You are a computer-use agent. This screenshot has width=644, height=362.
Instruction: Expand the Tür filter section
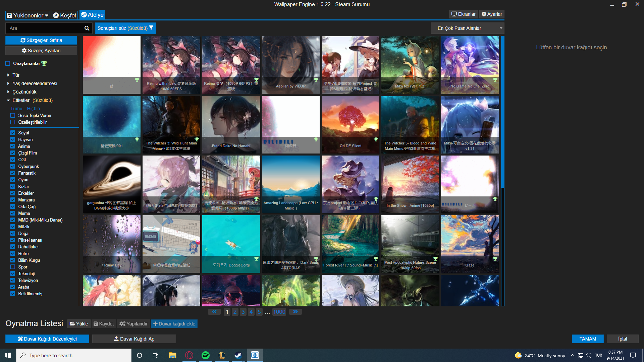pyautogui.click(x=13, y=75)
